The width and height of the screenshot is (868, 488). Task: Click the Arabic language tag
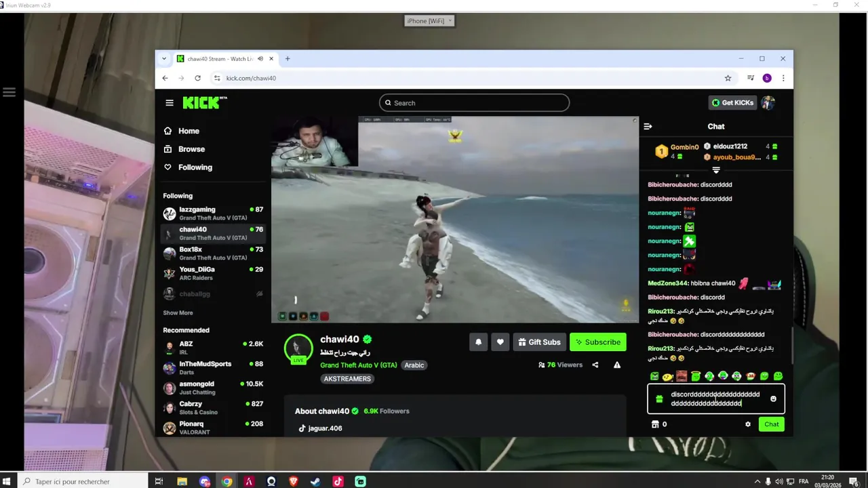[x=414, y=365]
